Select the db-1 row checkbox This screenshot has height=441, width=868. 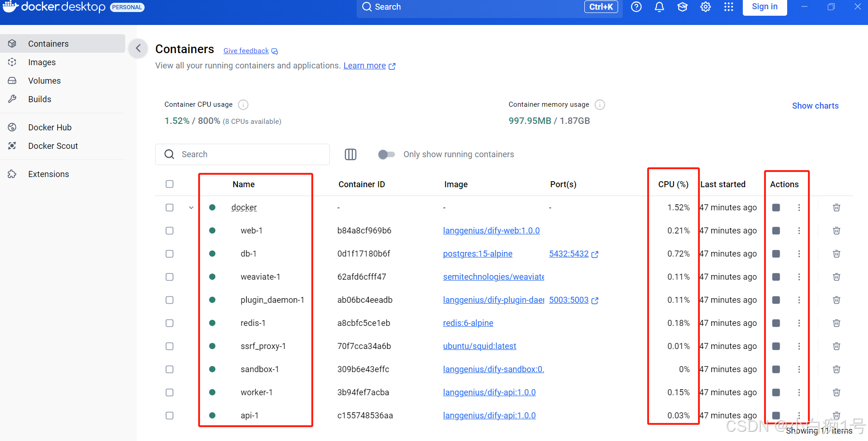coord(170,254)
